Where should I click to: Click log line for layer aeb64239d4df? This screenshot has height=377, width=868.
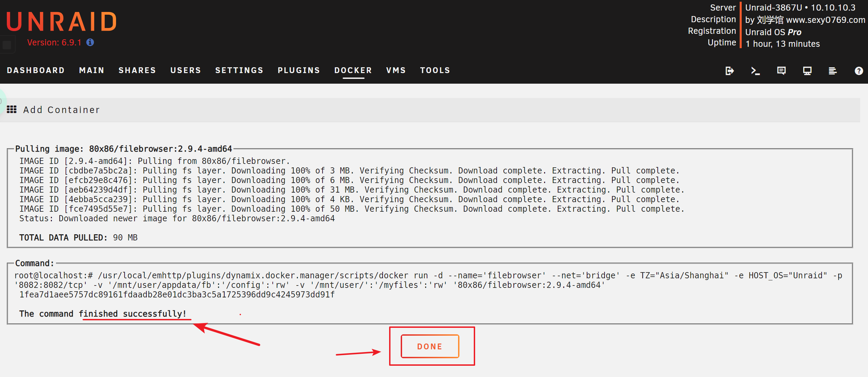point(352,190)
